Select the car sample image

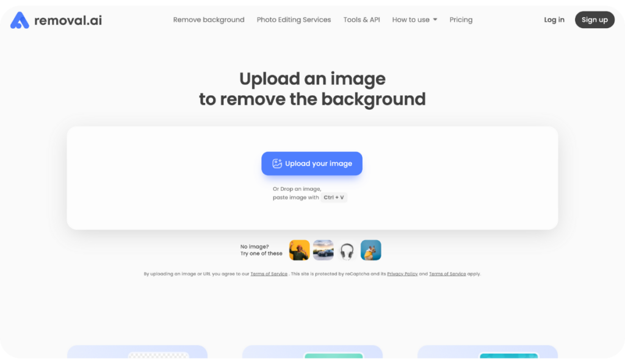pos(323,249)
